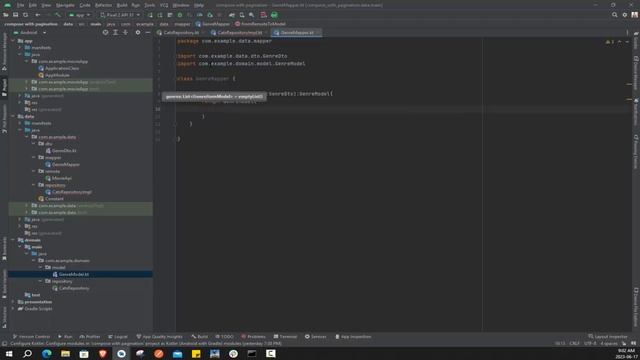Open the Edit menu
Viewport: 640px width, 360px height.
[x=33, y=5]
